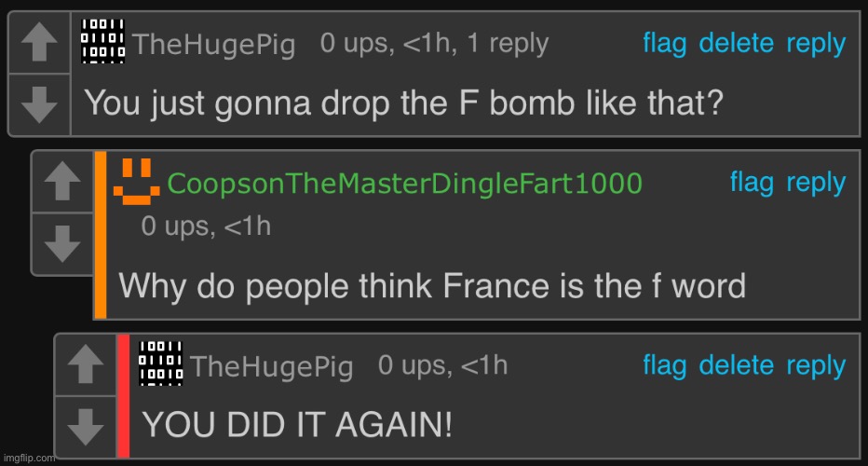Open the orange smiley avatar icon
868x466 pixels.
click(137, 181)
